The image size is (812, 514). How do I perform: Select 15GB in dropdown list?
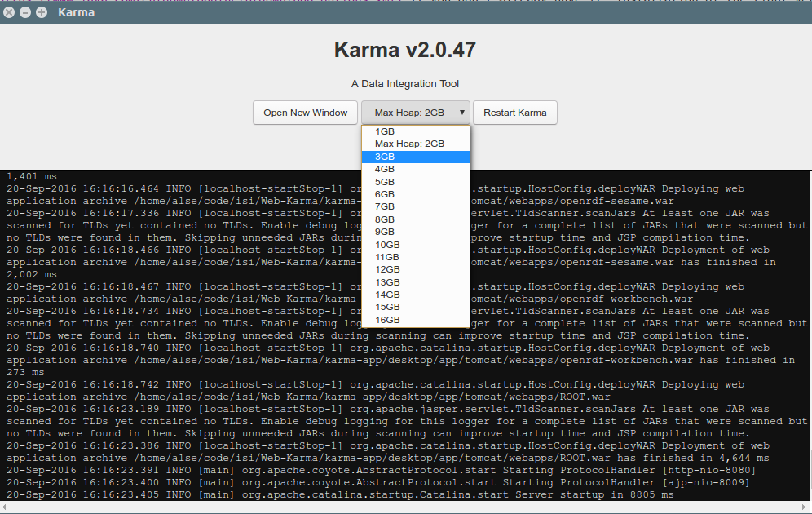[415, 308]
